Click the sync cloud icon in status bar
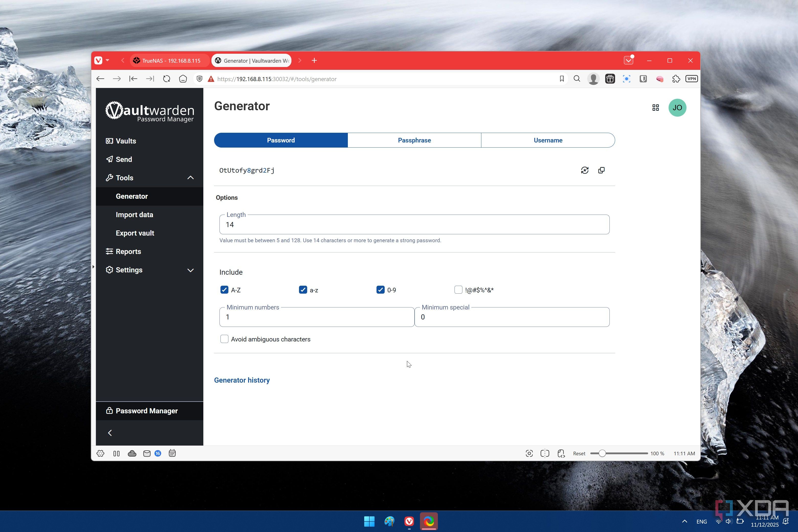The height and width of the screenshot is (532, 798). [x=132, y=453]
